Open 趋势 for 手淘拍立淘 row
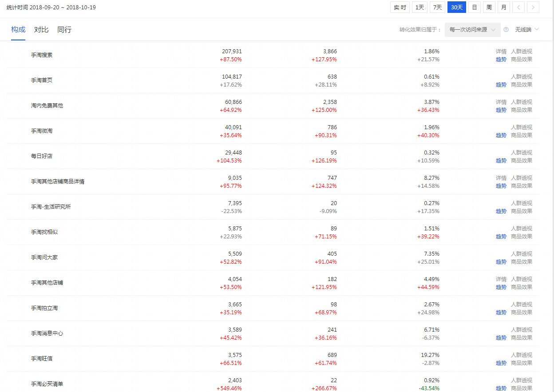The image size is (554, 392). coord(501,313)
